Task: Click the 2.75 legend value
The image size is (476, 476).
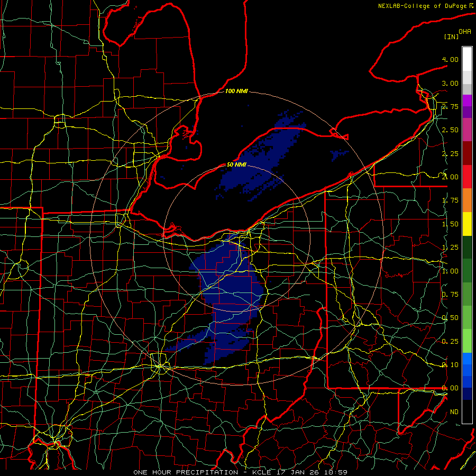Action: [450, 106]
